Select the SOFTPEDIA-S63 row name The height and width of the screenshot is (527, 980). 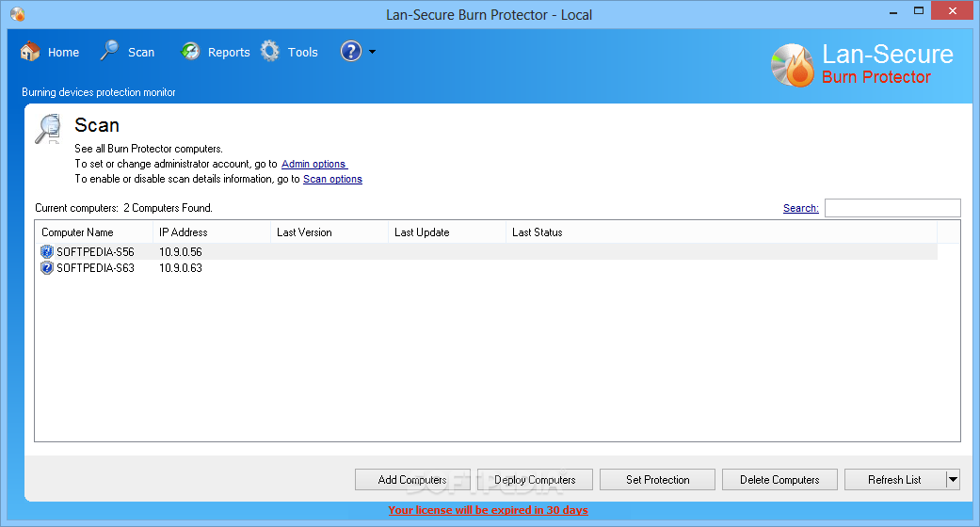(96, 268)
